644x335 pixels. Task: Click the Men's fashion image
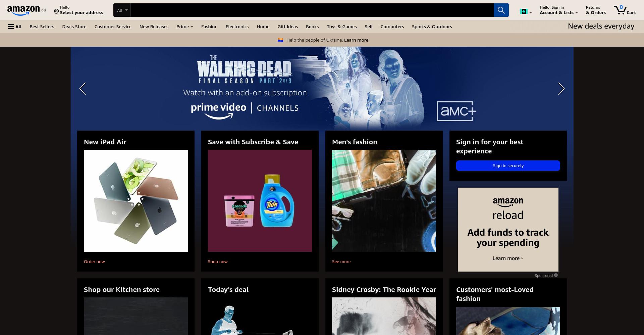coord(384,201)
